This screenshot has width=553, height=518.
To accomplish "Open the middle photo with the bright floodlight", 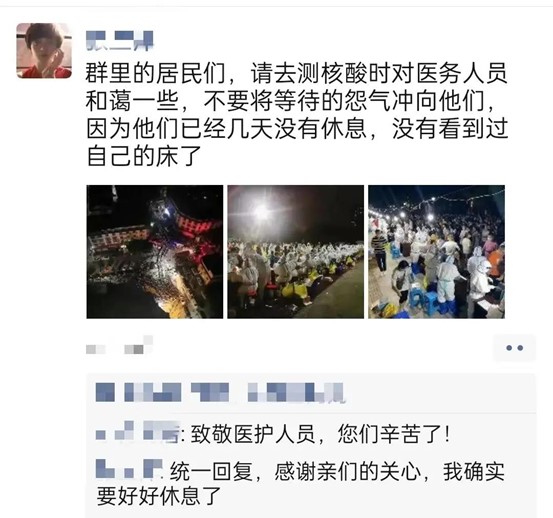I will click(296, 252).
